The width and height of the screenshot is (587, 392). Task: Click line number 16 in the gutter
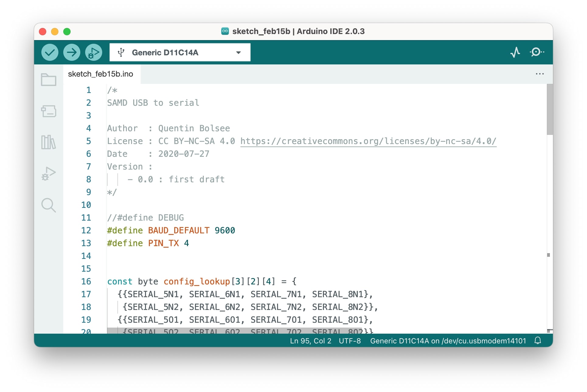(86, 281)
